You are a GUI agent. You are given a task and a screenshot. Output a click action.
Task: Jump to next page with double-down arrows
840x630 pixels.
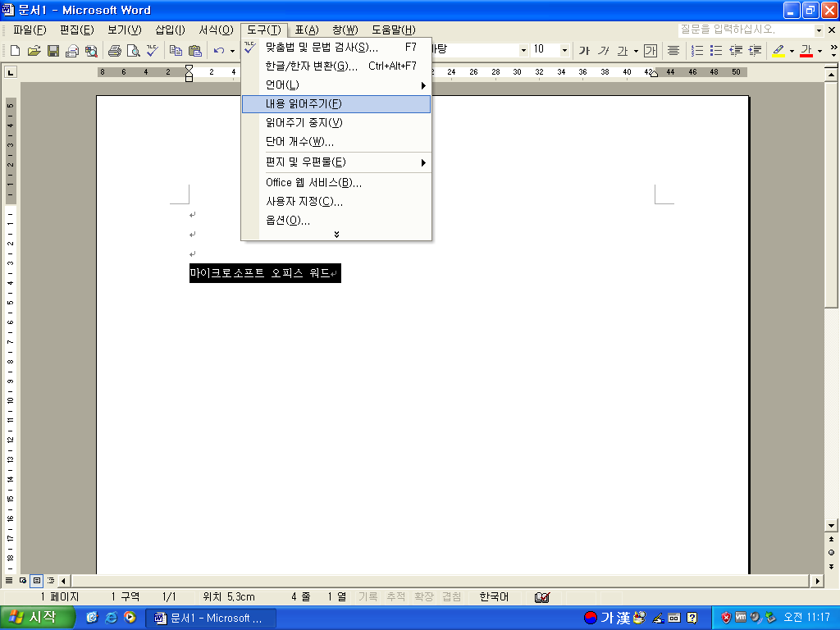click(x=831, y=566)
